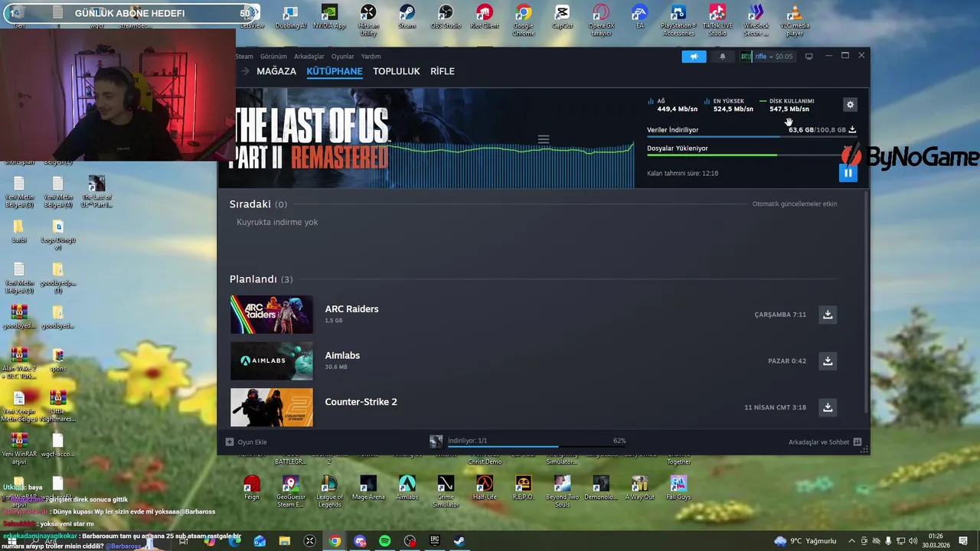
Task: Open Steam downloads settings gear
Action: tap(850, 105)
